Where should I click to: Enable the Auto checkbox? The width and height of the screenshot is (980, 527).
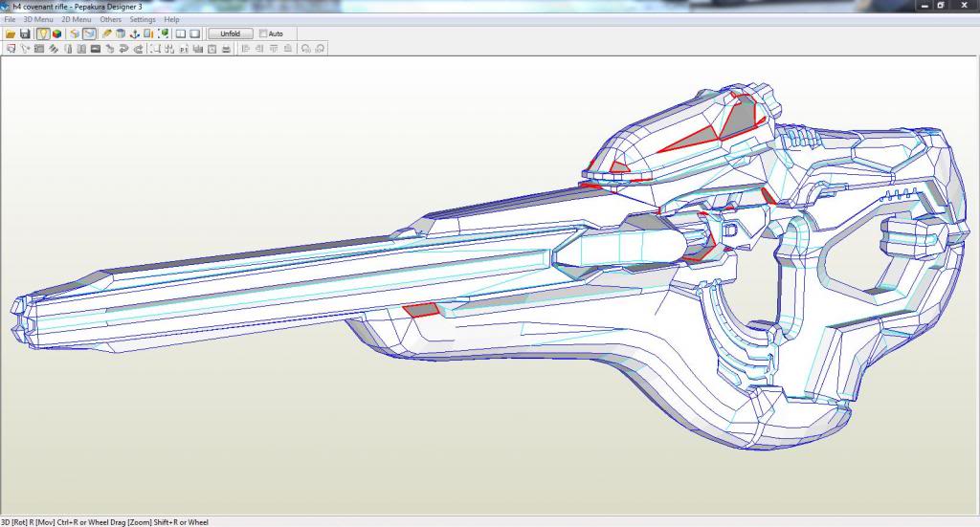[x=263, y=33]
